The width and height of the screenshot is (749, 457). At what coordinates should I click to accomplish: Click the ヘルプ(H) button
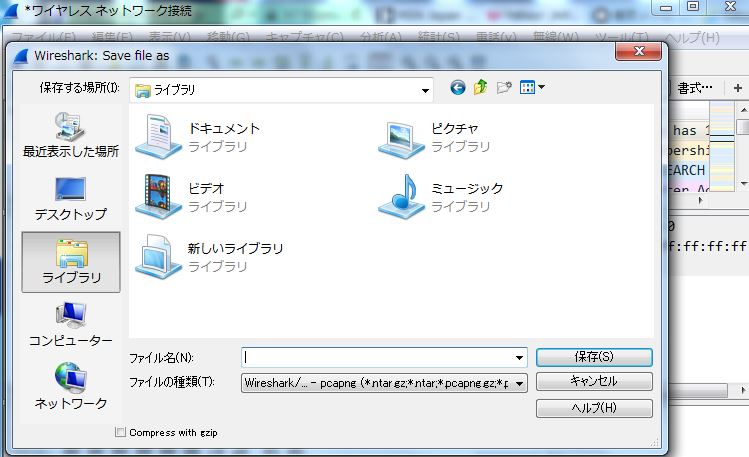click(x=594, y=408)
